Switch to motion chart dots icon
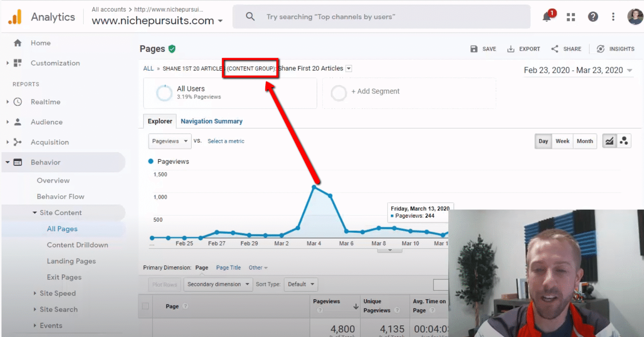Screen dimensions: 644x337 624,141
